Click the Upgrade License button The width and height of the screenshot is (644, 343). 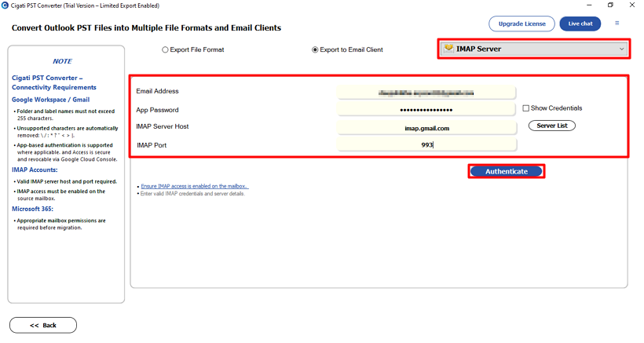coord(521,24)
